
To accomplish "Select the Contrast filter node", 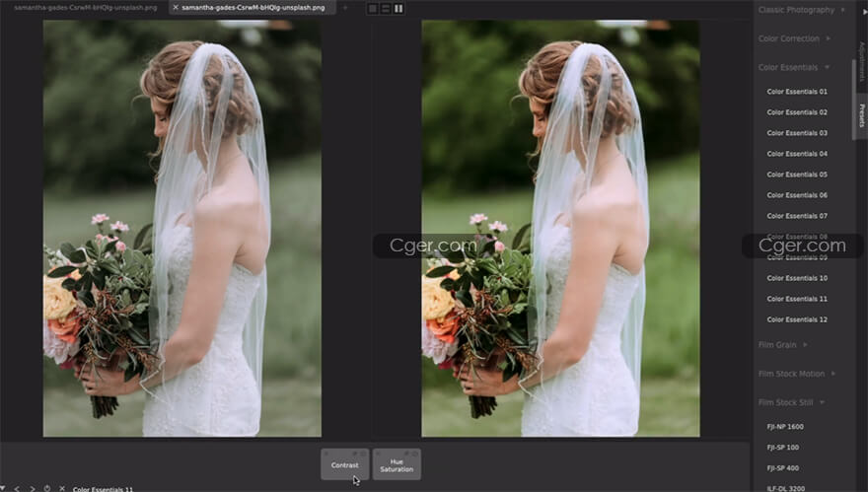I will coord(345,465).
